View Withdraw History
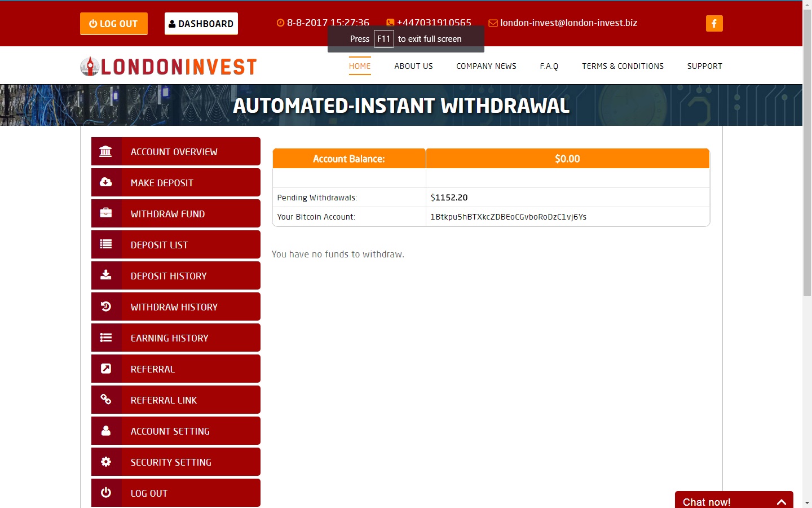812x508 pixels. click(176, 306)
